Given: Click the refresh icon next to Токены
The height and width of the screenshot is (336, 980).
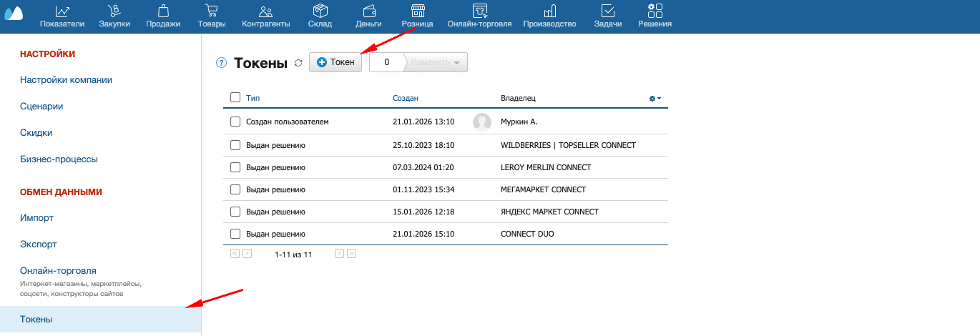Looking at the screenshot, I should coord(298,63).
